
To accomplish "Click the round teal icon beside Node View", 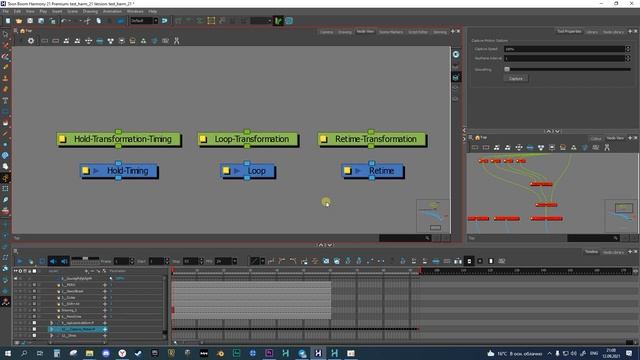I will coord(456,54).
